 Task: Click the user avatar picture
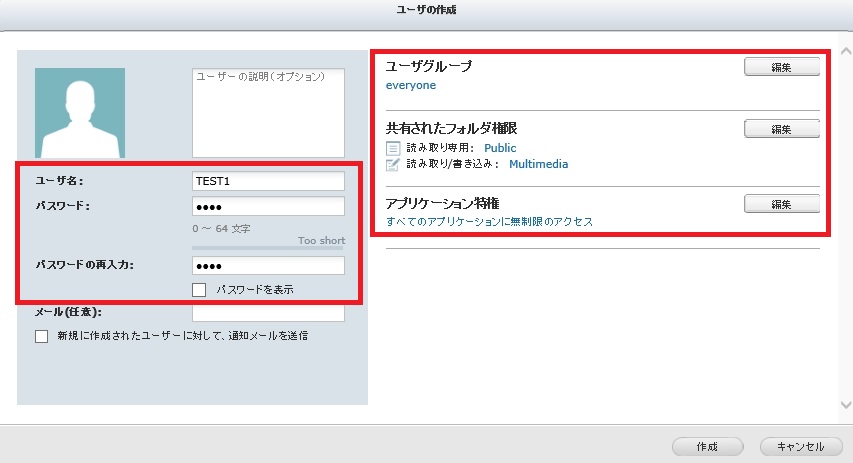(x=80, y=113)
